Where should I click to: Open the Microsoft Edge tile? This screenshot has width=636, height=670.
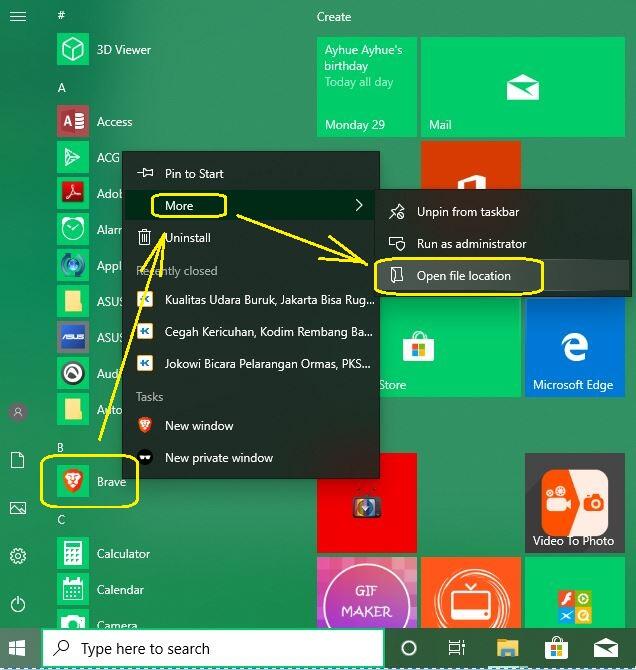pyautogui.click(x=575, y=347)
